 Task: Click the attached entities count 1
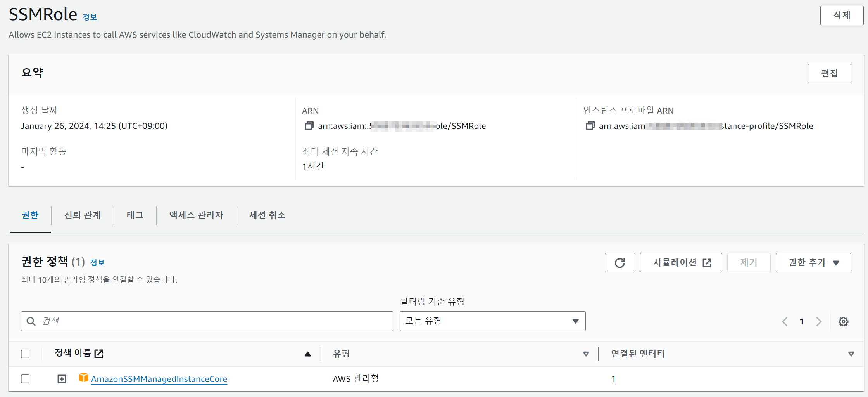[613, 379]
